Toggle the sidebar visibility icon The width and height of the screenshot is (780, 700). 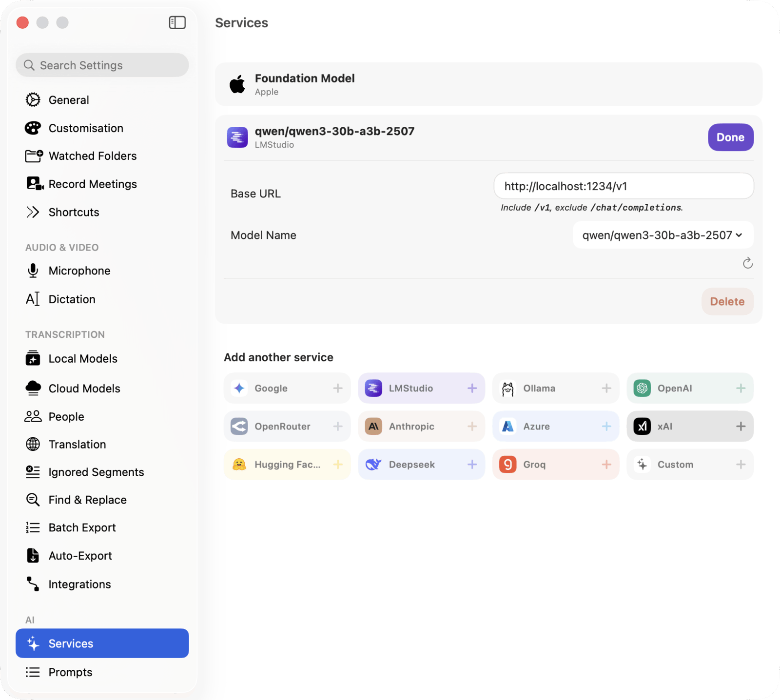coord(177,22)
